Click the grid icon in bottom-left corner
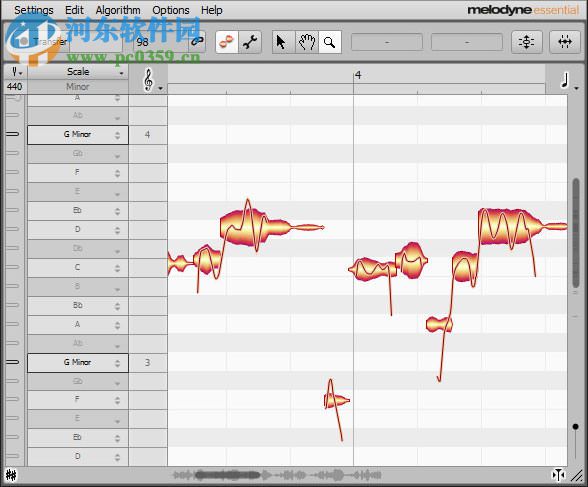The width and height of the screenshot is (588, 487). coord(11,475)
